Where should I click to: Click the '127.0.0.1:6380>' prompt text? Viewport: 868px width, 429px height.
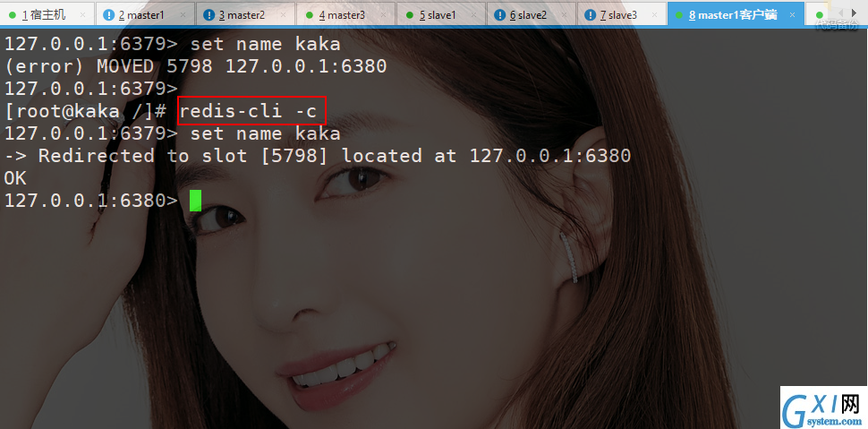90,201
